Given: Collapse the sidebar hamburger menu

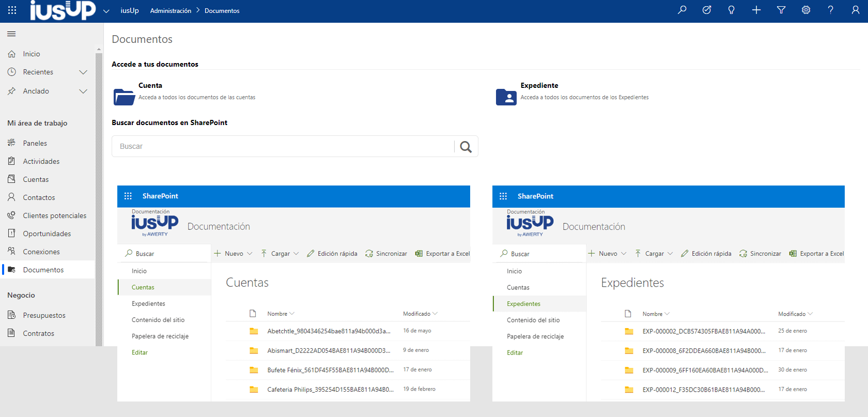Looking at the screenshot, I should tap(11, 34).
